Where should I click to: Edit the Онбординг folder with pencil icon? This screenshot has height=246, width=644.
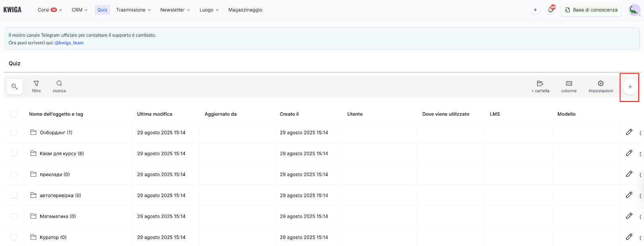(629, 132)
